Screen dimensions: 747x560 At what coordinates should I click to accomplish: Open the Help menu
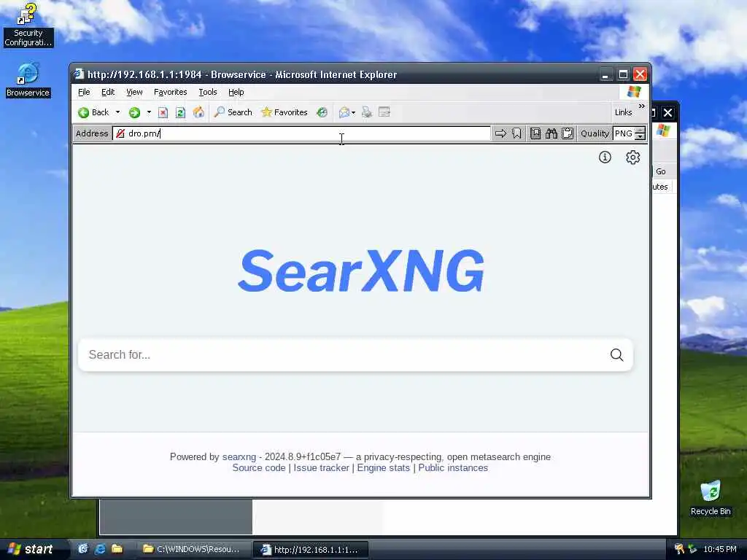point(236,92)
